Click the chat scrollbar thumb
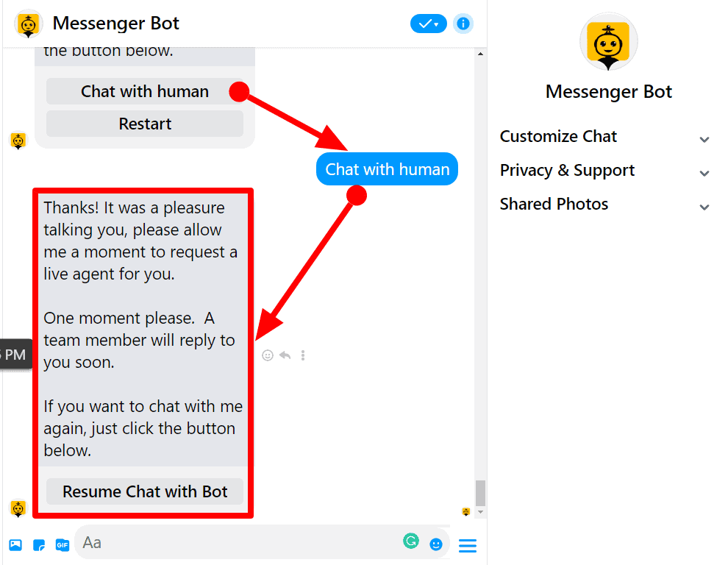 (480, 493)
